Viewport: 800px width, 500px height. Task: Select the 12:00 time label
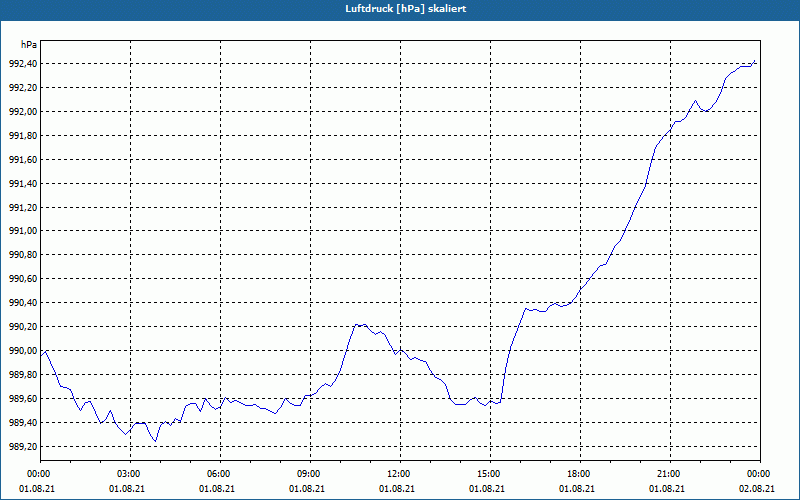point(397,474)
